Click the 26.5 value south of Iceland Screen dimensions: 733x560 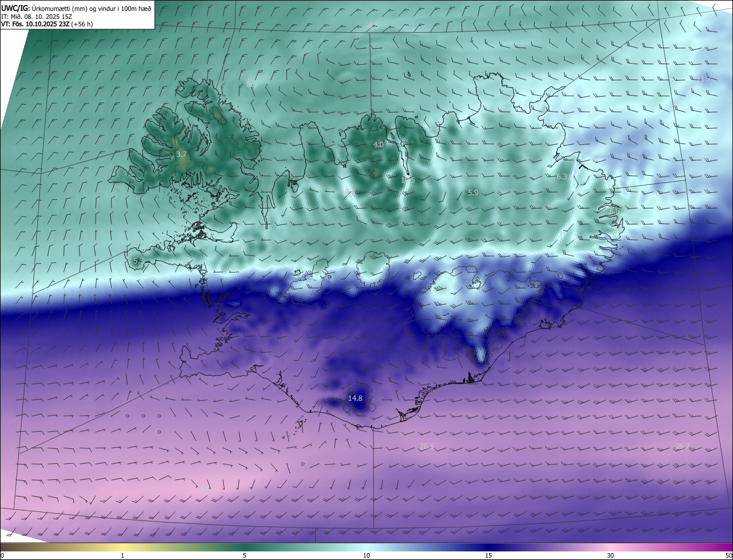pos(427,446)
